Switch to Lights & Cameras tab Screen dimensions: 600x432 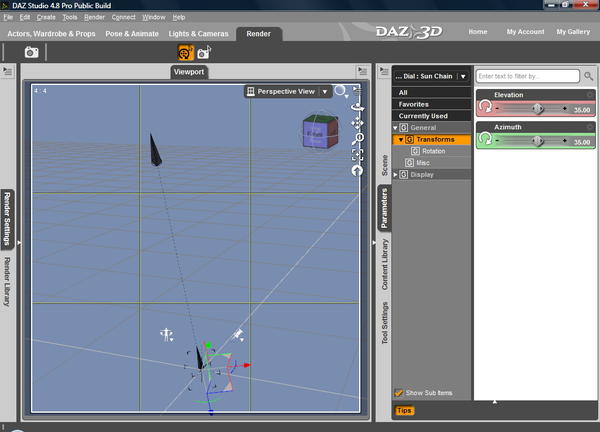point(198,34)
